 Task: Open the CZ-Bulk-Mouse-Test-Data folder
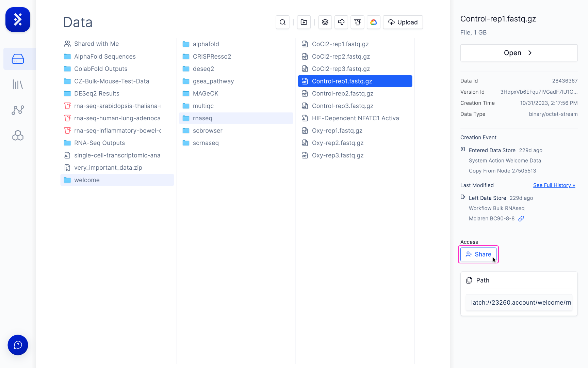117,81
